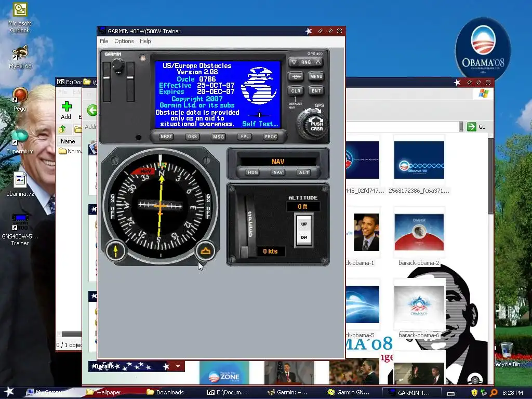Open GNS400W-5 Trainer desktop shortcut

20,230
